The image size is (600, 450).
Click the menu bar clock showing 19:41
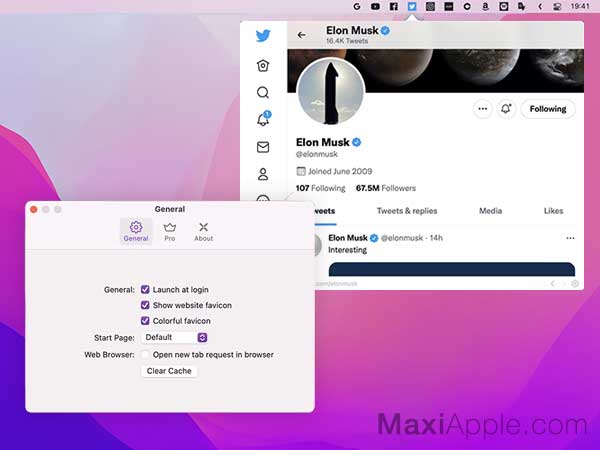[x=580, y=6]
